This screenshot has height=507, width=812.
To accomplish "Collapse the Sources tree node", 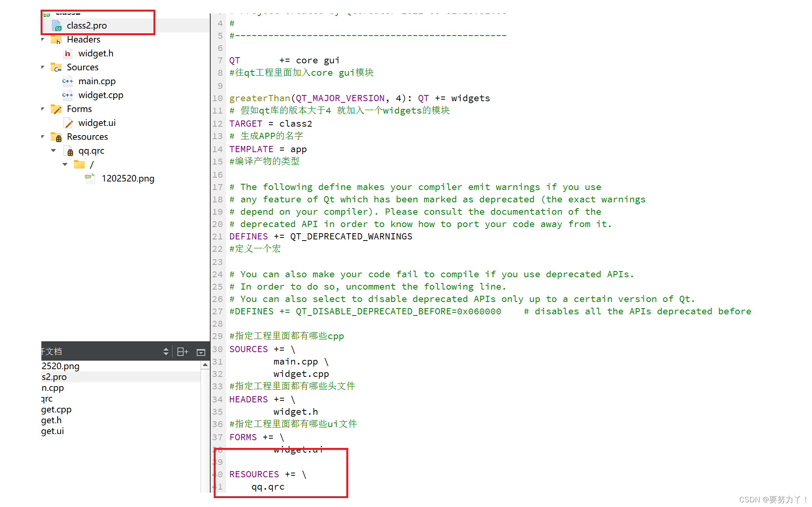I will click(x=43, y=67).
